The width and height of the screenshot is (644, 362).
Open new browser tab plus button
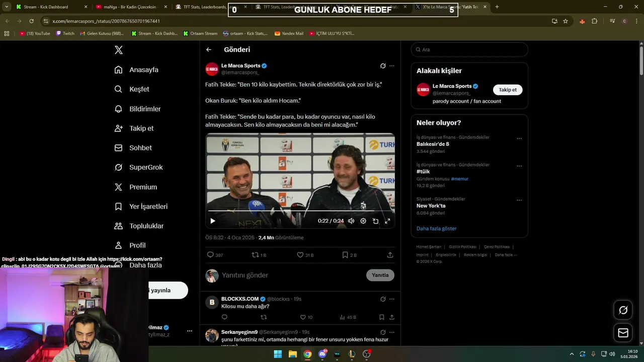(x=497, y=7)
